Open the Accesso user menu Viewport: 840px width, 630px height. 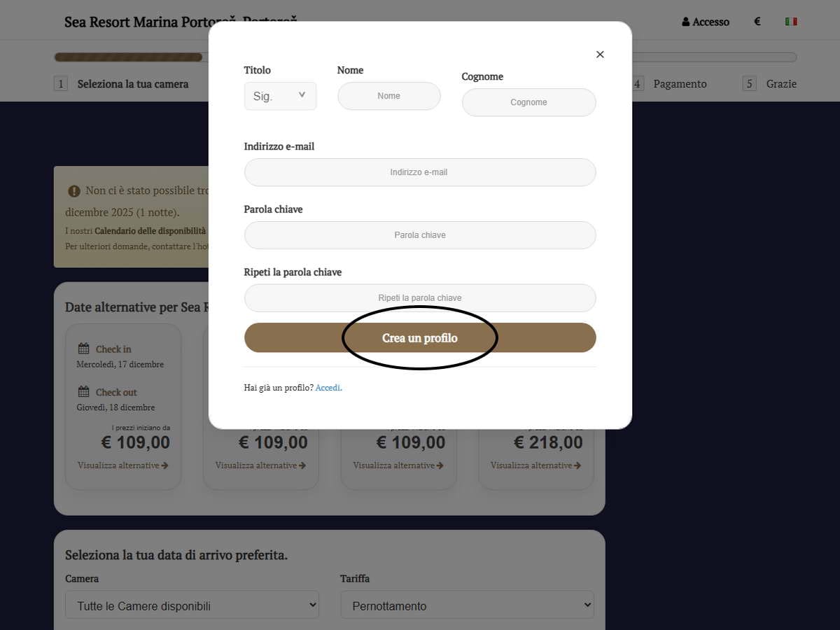(706, 22)
